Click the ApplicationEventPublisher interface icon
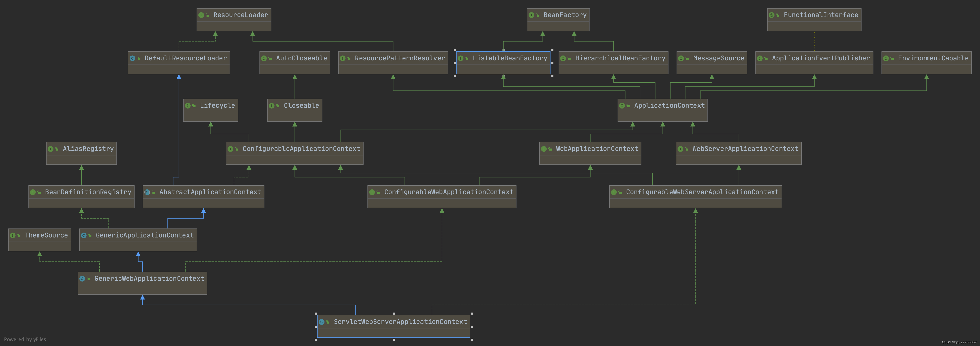 (760, 59)
